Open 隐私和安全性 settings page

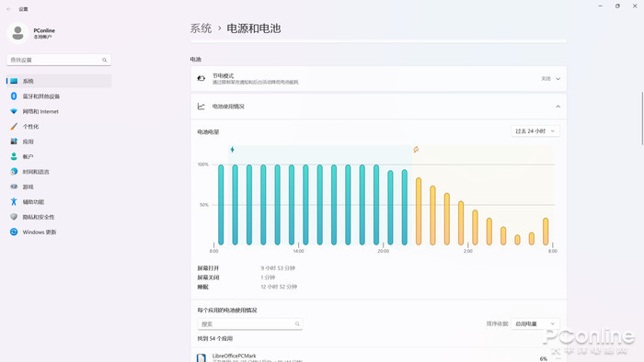[59, 217]
